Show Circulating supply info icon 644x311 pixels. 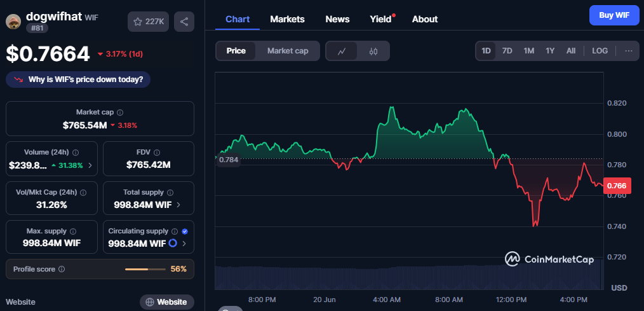(x=175, y=232)
